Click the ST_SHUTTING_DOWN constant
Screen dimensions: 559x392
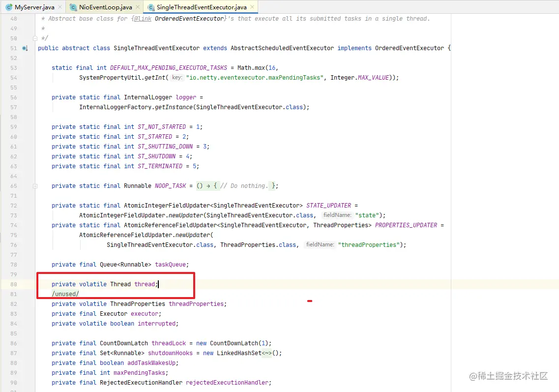click(165, 147)
